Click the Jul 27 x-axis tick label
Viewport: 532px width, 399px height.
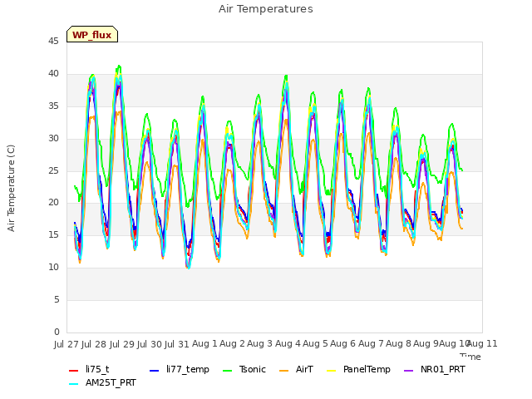point(66,344)
